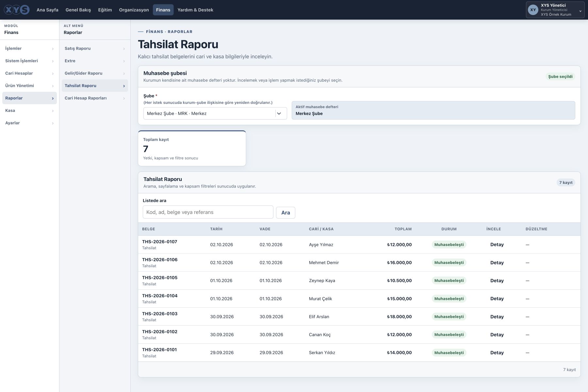Expand Ürün Yönetimi menu item
The width and height of the screenshot is (588, 392).
(x=29, y=86)
